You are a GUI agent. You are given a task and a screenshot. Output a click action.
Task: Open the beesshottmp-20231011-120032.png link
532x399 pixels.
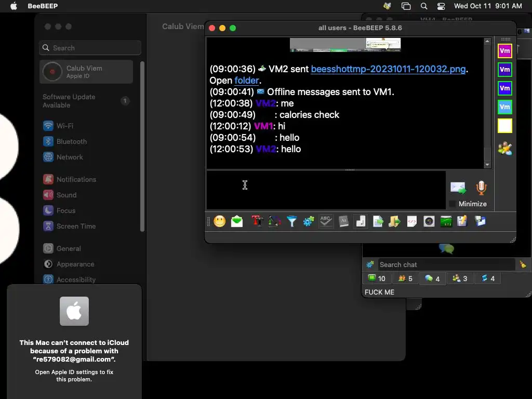(388, 69)
